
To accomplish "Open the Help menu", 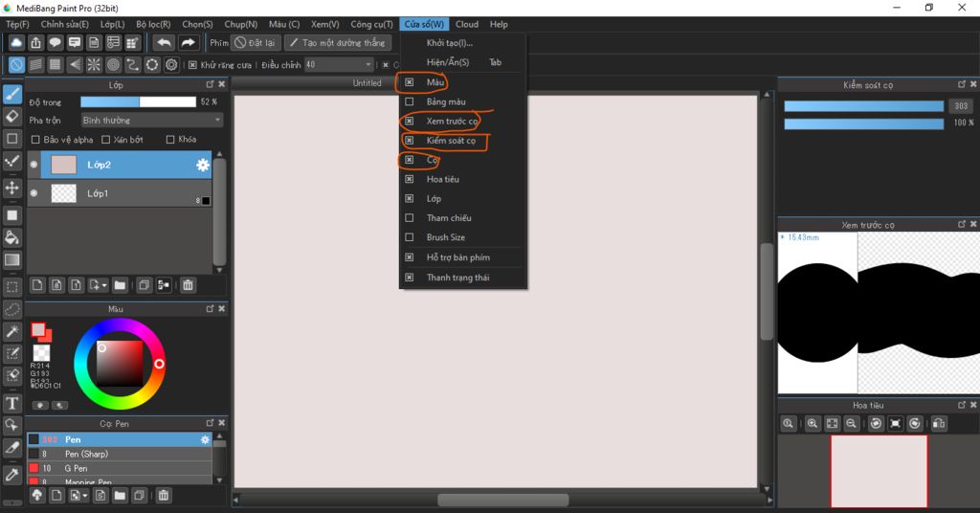I will [x=499, y=24].
